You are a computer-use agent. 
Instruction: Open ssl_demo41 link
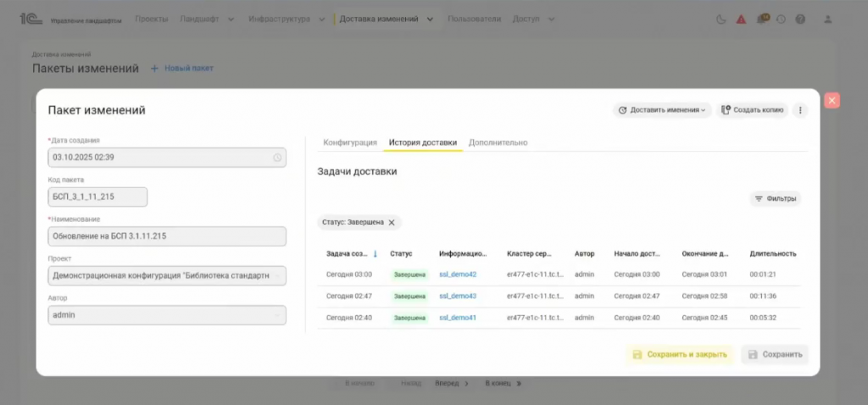coord(458,318)
